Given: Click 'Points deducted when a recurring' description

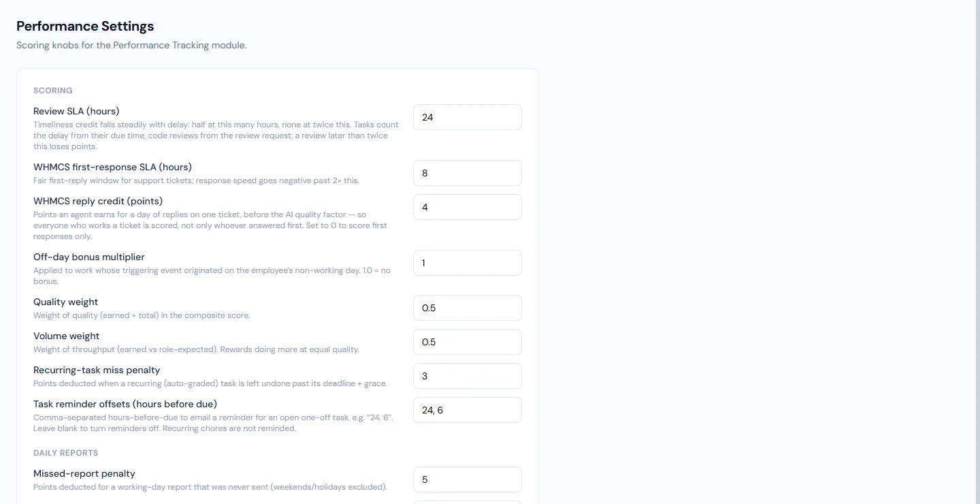Looking at the screenshot, I should (210, 383).
